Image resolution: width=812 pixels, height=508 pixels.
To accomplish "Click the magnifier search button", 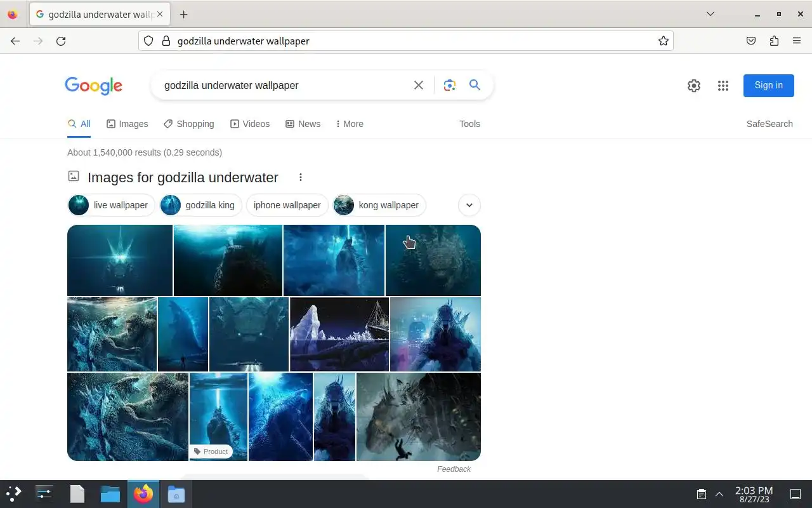I will click(475, 85).
